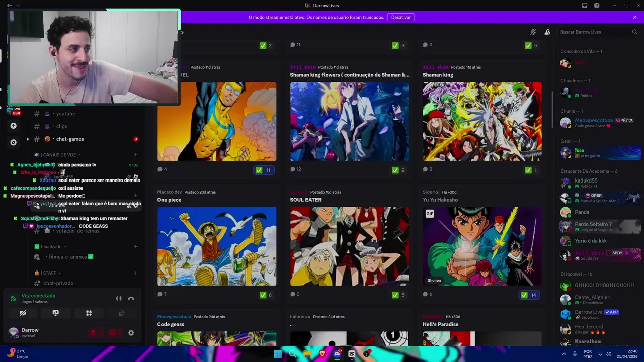
Task: Click the add server plus icon
Action: [x=14, y=126]
